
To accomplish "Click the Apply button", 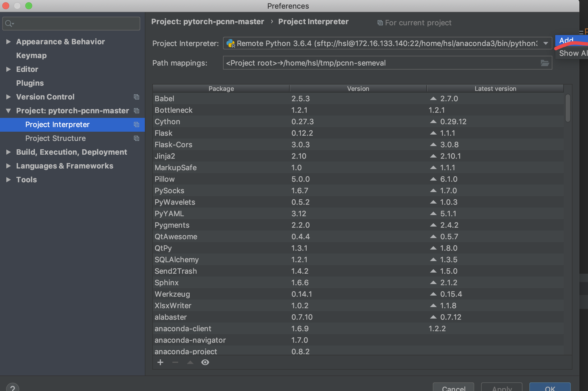I will coord(502,387).
